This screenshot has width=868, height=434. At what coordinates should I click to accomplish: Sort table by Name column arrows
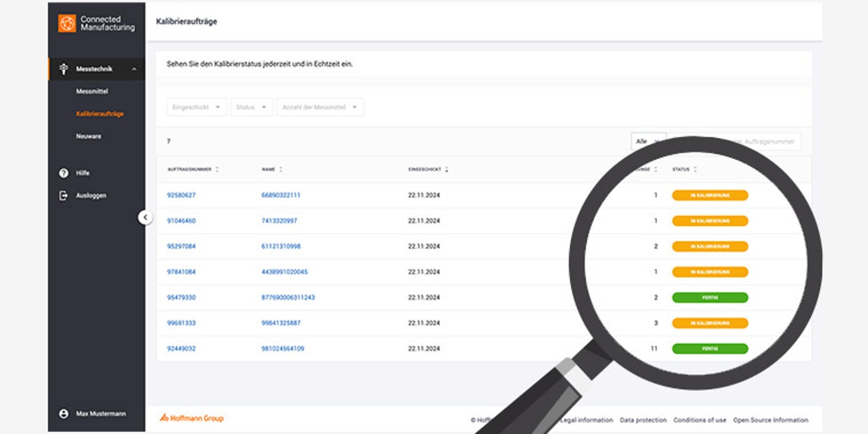[281, 169]
